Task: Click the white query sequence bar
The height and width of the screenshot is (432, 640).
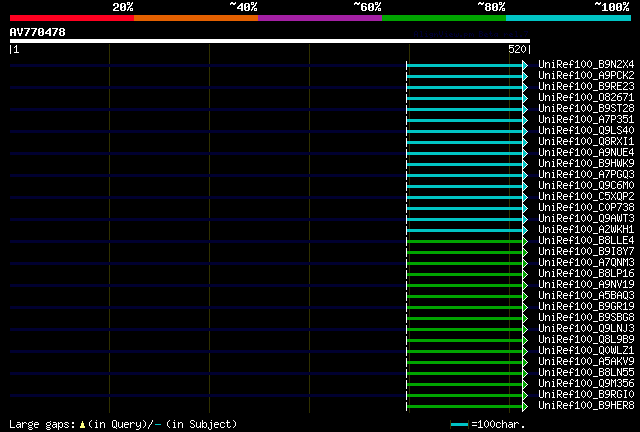Action: click(x=270, y=41)
